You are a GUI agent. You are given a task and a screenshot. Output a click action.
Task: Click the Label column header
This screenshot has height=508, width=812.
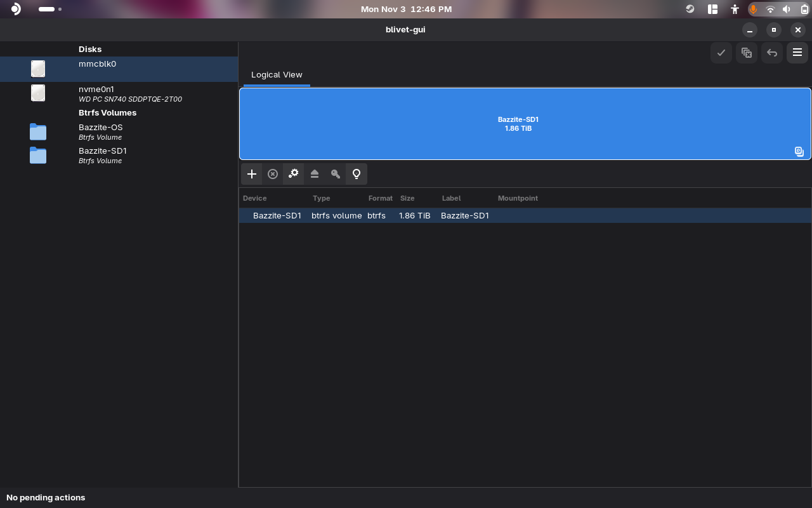(452, 198)
